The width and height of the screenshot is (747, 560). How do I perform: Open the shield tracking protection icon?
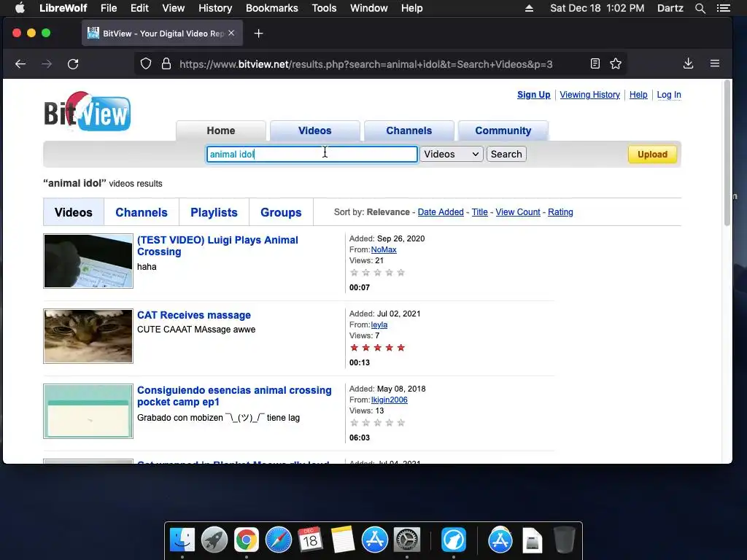146,64
